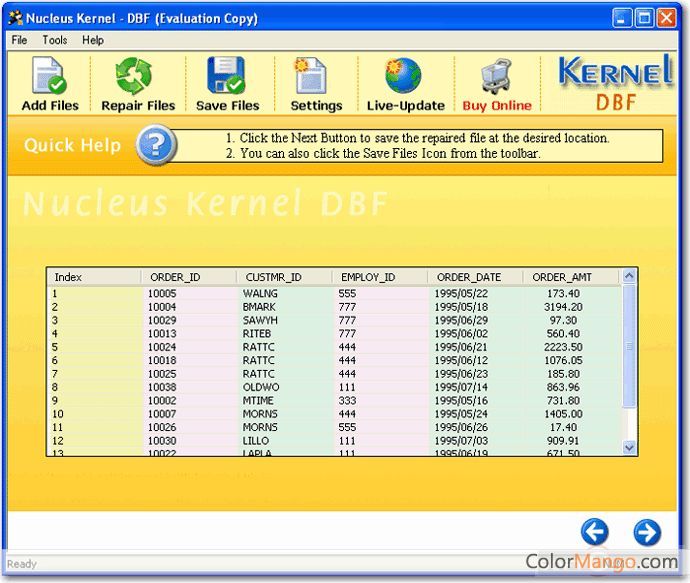This screenshot has height=583, width=690.
Task: Go back with the blue left arrow
Action: click(x=595, y=532)
